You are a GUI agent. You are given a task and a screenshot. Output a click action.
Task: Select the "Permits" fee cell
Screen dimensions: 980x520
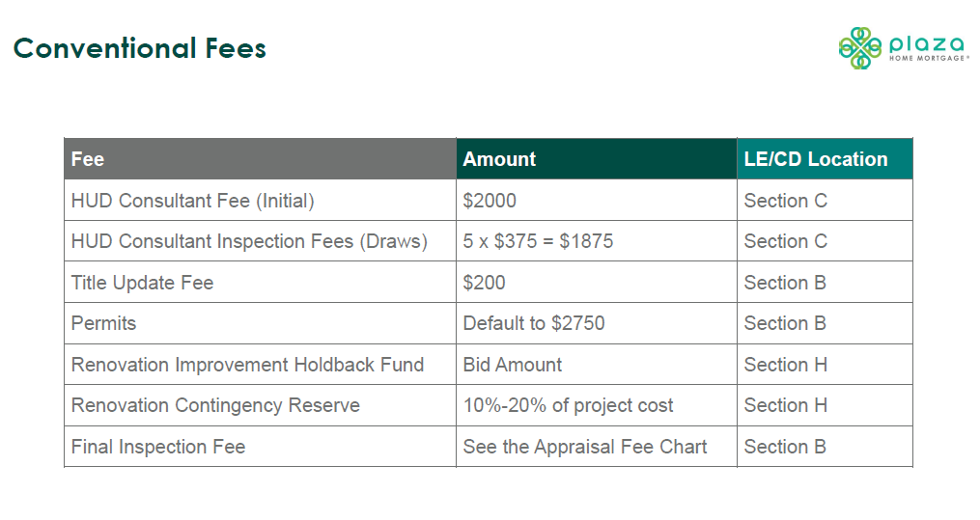point(103,323)
